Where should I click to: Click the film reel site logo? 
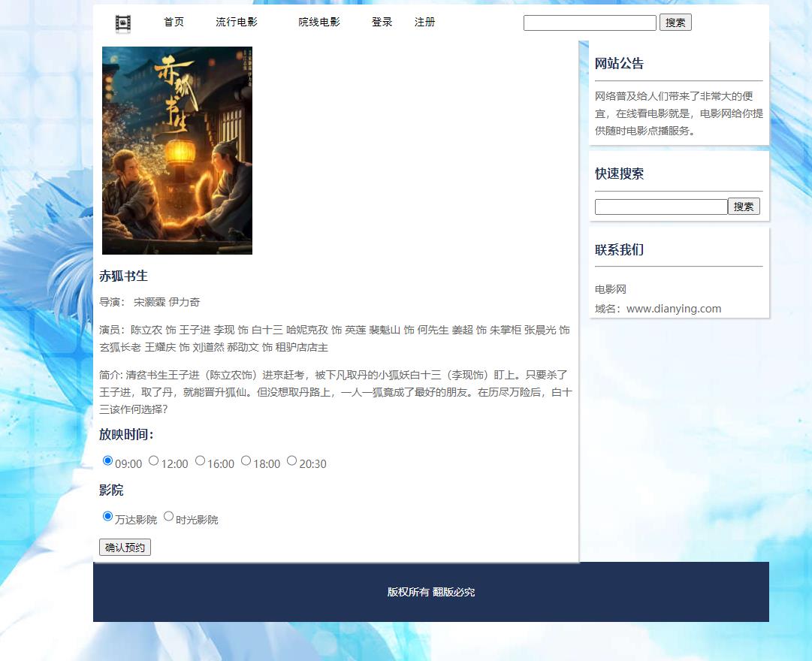pyautogui.click(x=122, y=23)
